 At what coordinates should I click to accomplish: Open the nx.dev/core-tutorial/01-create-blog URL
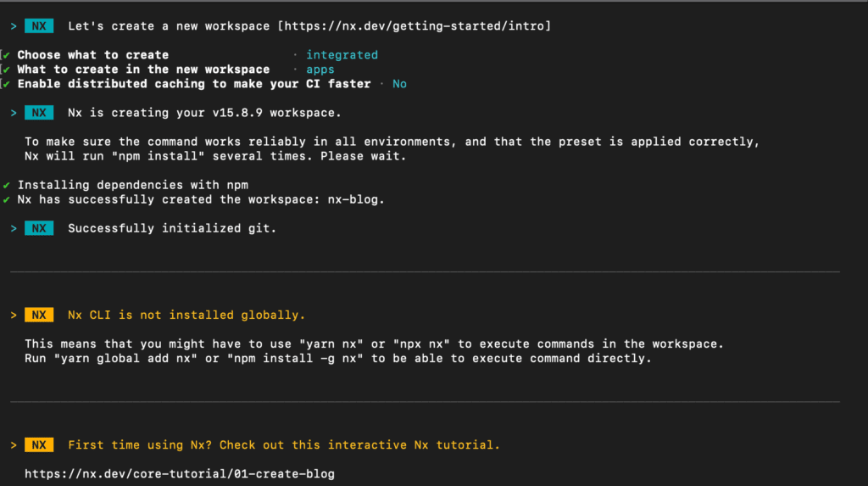180,474
